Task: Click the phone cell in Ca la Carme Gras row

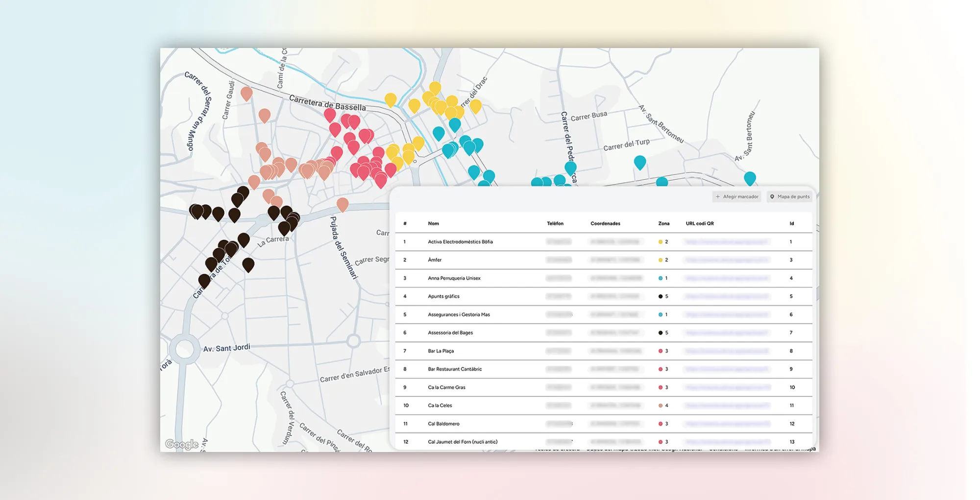Action: [559, 387]
